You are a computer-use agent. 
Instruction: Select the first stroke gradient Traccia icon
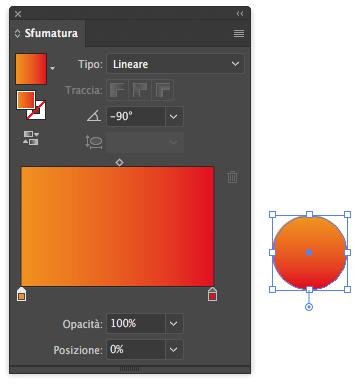[x=117, y=90]
